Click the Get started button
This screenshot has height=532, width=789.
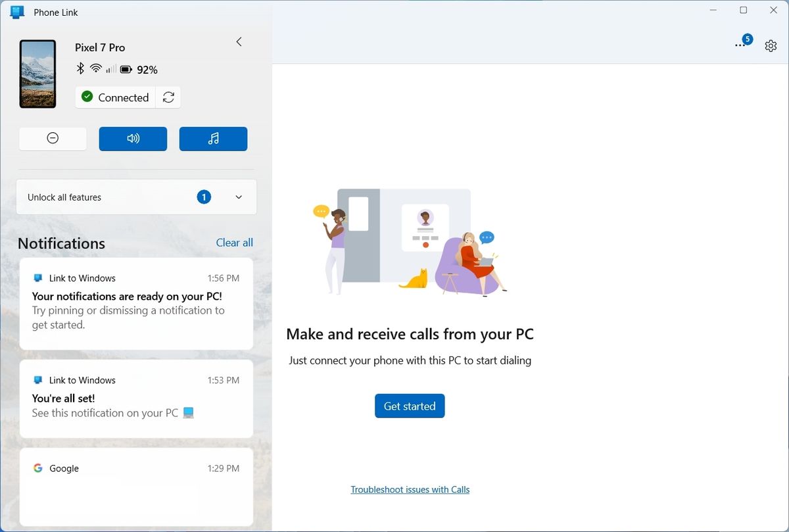coord(410,406)
